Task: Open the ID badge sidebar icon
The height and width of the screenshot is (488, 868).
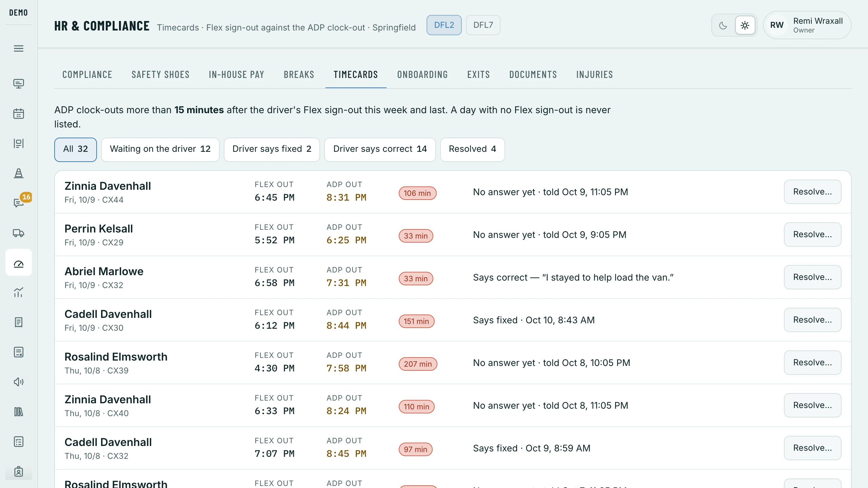Action: [19, 471]
